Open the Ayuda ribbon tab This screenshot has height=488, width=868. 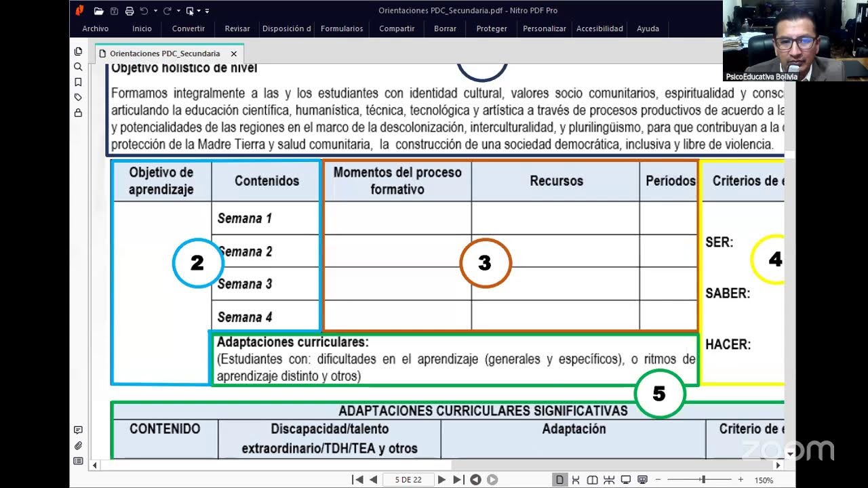click(x=648, y=28)
